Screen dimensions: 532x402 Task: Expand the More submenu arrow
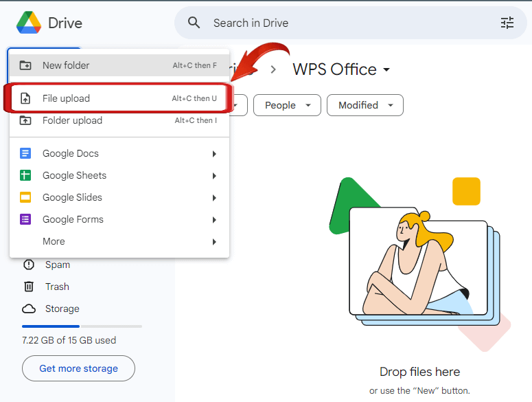point(214,242)
